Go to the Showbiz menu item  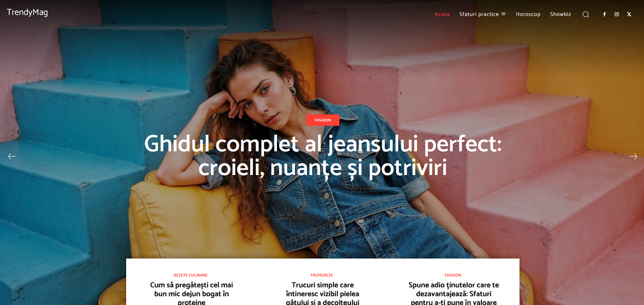pyautogui.click(x=560, y=14)
